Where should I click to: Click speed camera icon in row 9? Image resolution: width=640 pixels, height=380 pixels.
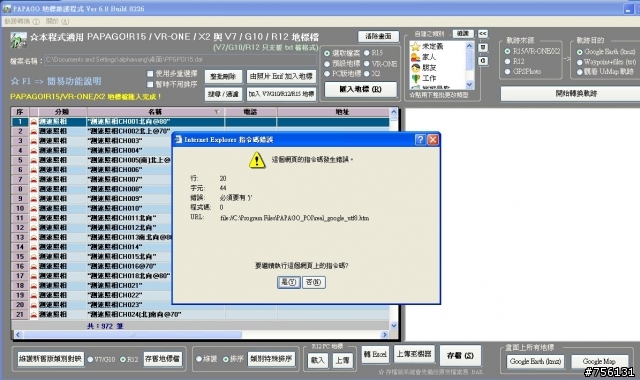tap(33, 199)
